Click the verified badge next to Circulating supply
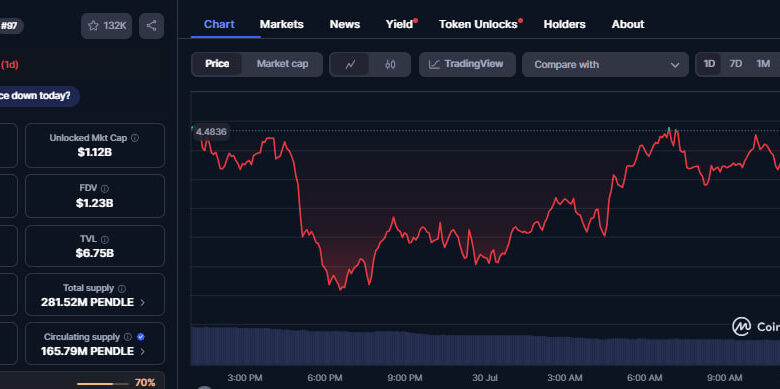The image size is (780, 389). click(141, 337)
